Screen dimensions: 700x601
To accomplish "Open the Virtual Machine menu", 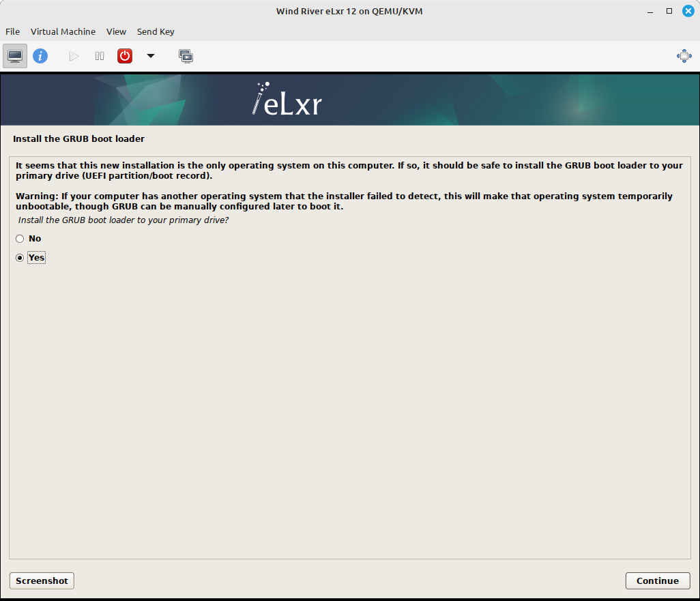I will (63, 31).
